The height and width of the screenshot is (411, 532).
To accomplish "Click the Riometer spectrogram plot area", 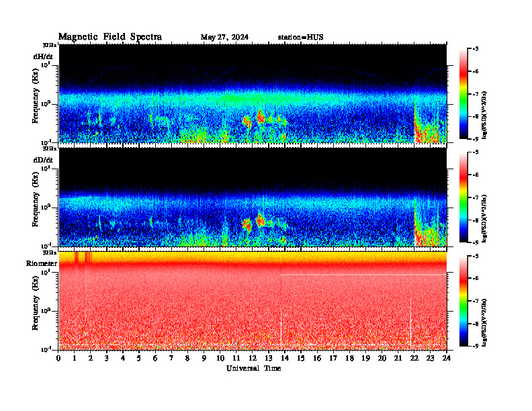I will (253, 301).
